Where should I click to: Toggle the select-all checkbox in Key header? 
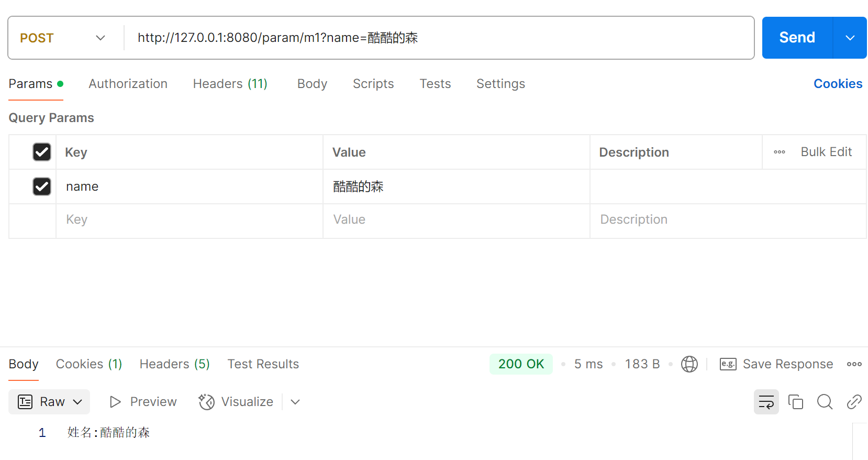(42, 152)
